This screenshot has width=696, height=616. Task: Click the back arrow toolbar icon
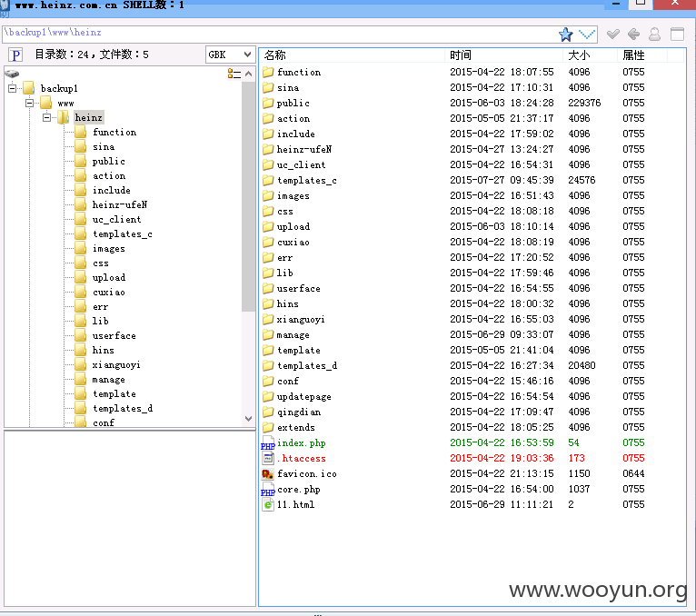(x=634, y=35)
